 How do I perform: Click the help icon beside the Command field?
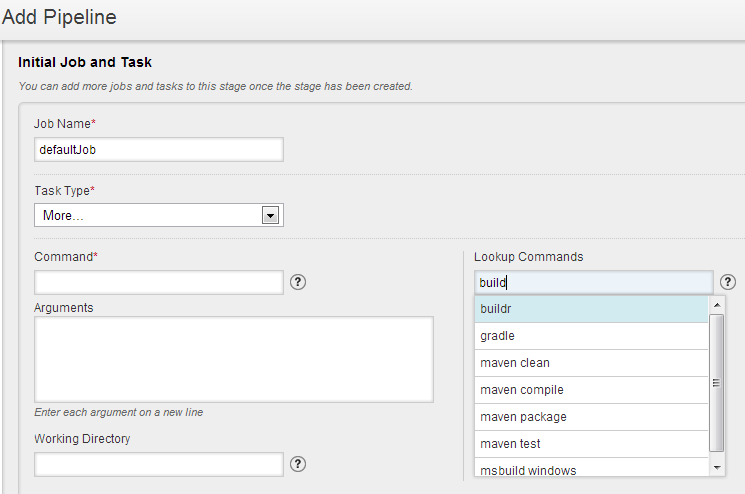(298, 282)
